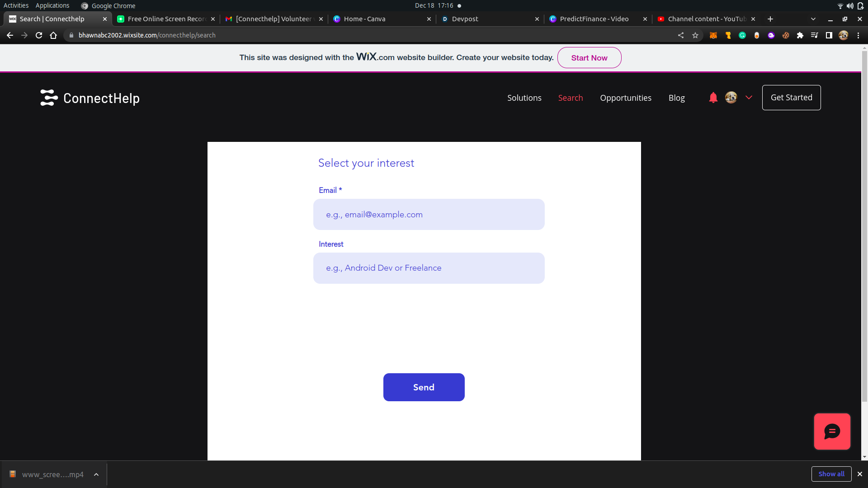The height and width of the screenshot is (488, 868).
Task: Expand account menu red chevron
Action: point(749,98)
